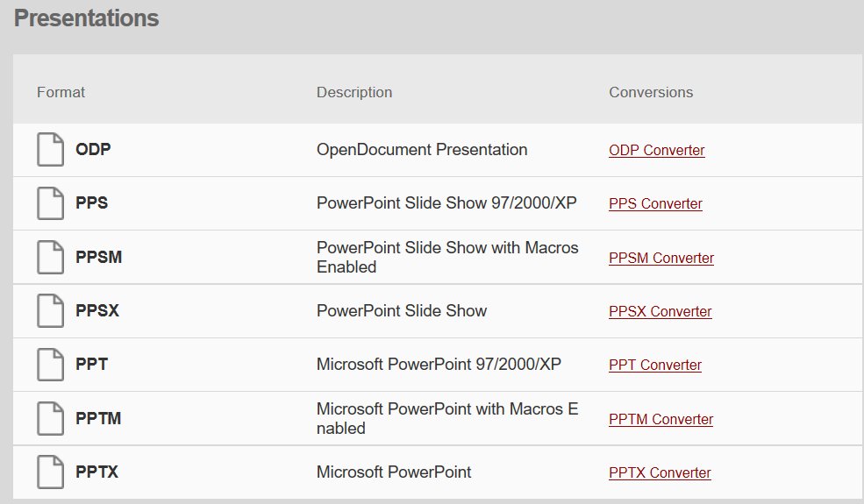Click the PPT format label
The image size is (864, 504).
click(91, 364)
